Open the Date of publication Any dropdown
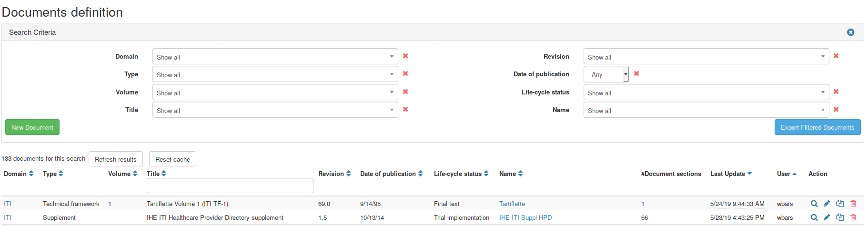868x227 pixels. pyautogui.click(x=606, y=74)
